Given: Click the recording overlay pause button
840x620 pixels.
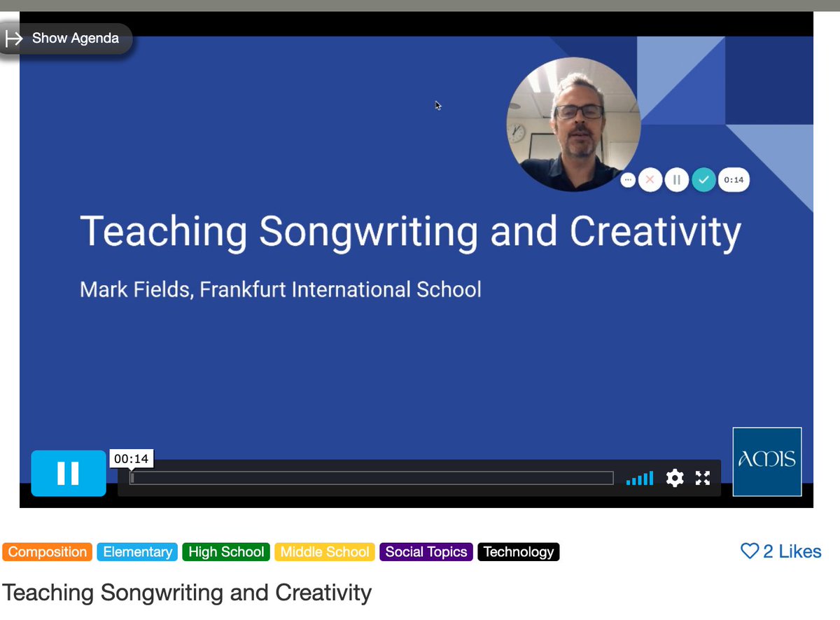Looking at the screenshot, I should click(x=676, y=180).
